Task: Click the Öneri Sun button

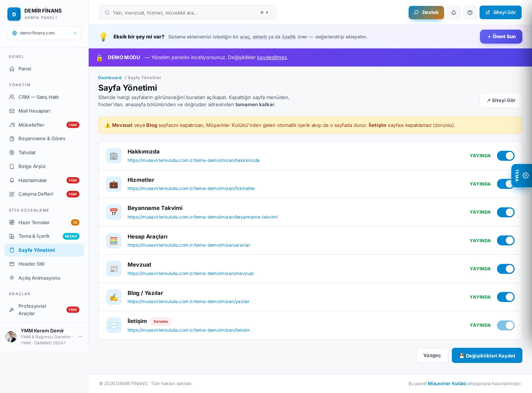Action: tap(501, 36)
